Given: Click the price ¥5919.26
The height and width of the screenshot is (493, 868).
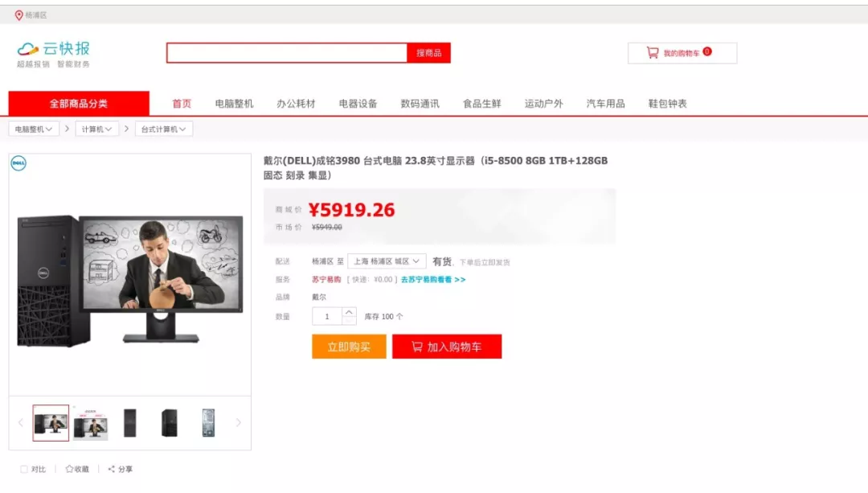Looking at the screenshot, I should (x=351, y=210).
